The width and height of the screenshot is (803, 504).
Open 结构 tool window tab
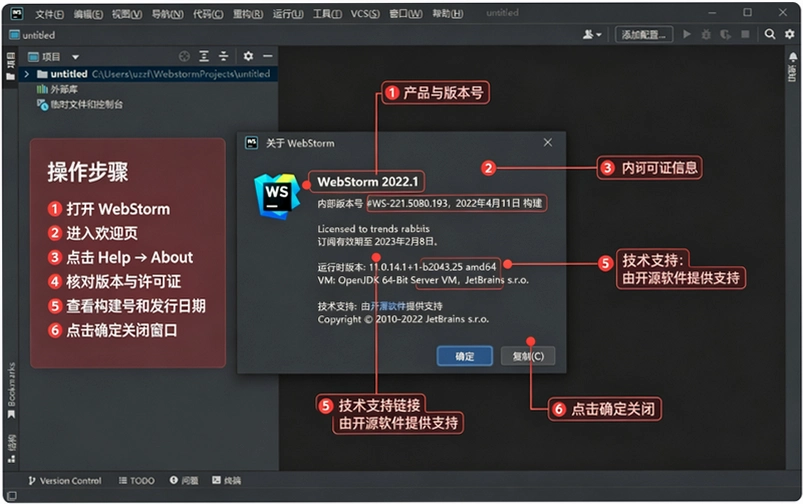(x=11, y=448)
